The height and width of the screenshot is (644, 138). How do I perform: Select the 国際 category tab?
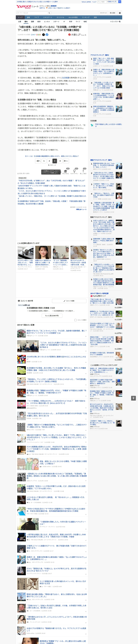[32, 21]
